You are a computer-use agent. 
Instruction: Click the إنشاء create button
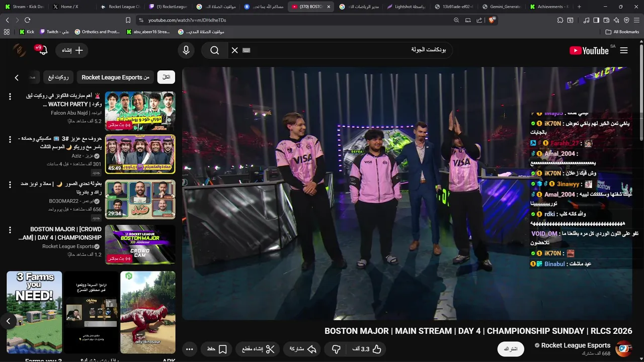click(72, 50)
